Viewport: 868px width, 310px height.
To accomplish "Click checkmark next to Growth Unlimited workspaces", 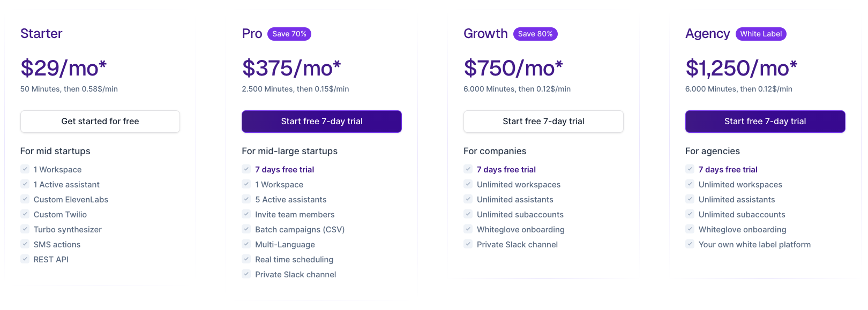I will [468, 184].
